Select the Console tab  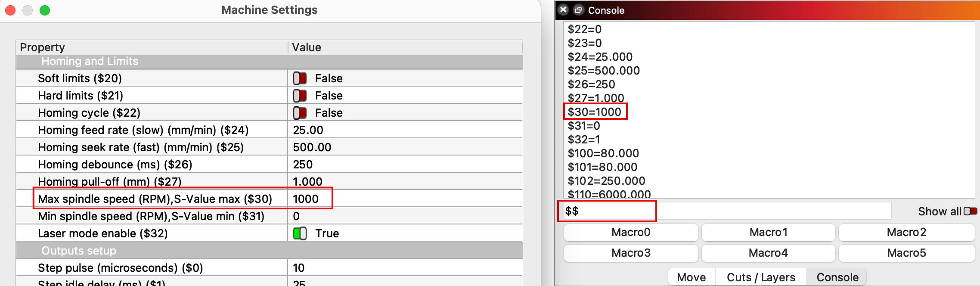(837, 277)
